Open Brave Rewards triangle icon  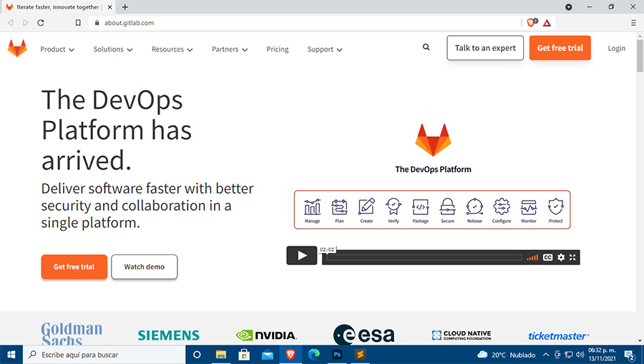coord(547,23)
